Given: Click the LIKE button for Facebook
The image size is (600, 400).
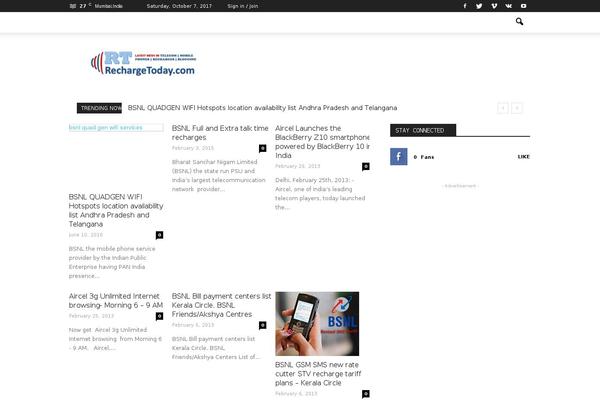Looking at the screenshot, I should 523,157.
